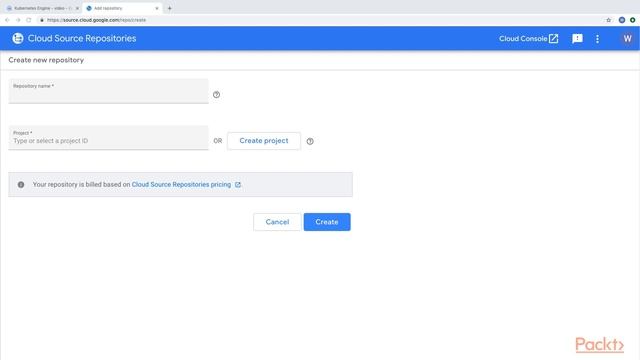Viewport: 640px width, 360px height.
Task: Click the green browser extension icon
Action: point(632,20)
